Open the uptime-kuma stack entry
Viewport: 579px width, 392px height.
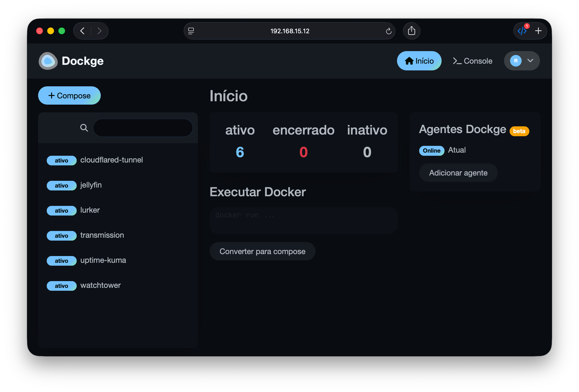tap(103, 260)
